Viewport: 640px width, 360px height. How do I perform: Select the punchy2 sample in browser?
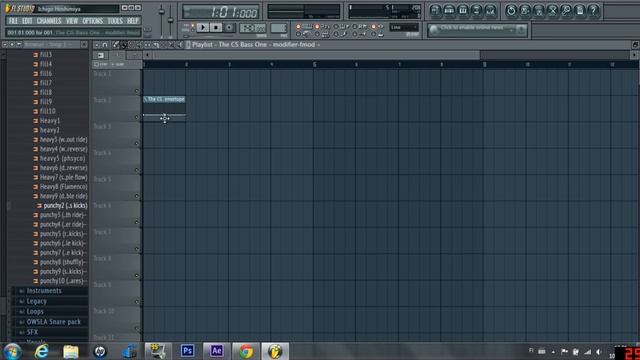[x=65, y=206]
